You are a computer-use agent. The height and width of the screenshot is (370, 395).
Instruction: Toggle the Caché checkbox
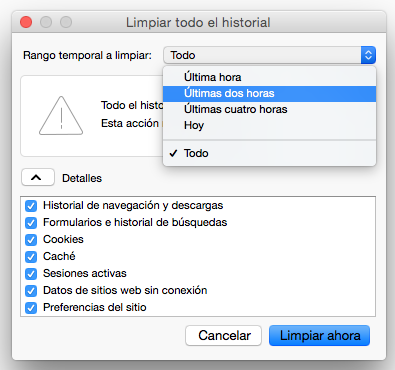point(31,257)
